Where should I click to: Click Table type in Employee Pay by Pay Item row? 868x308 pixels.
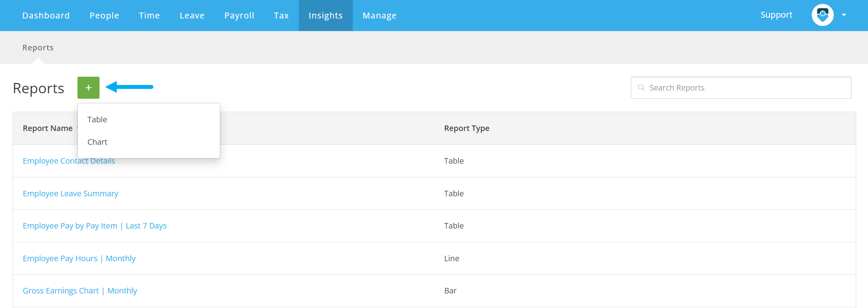pos(454,226)
